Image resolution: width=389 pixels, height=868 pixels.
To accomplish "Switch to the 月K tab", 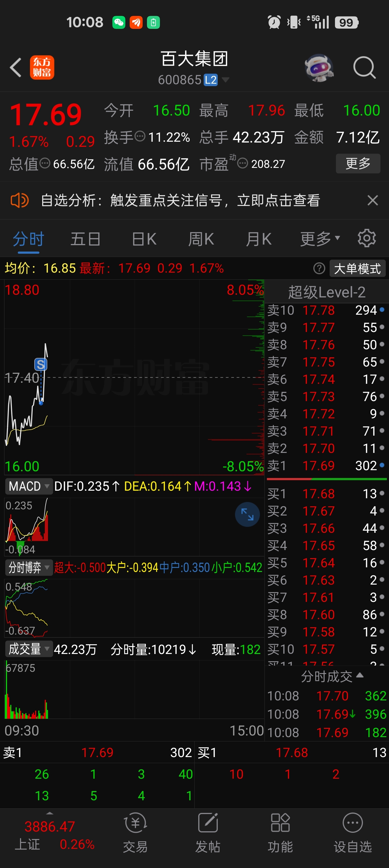I will 259,239.
